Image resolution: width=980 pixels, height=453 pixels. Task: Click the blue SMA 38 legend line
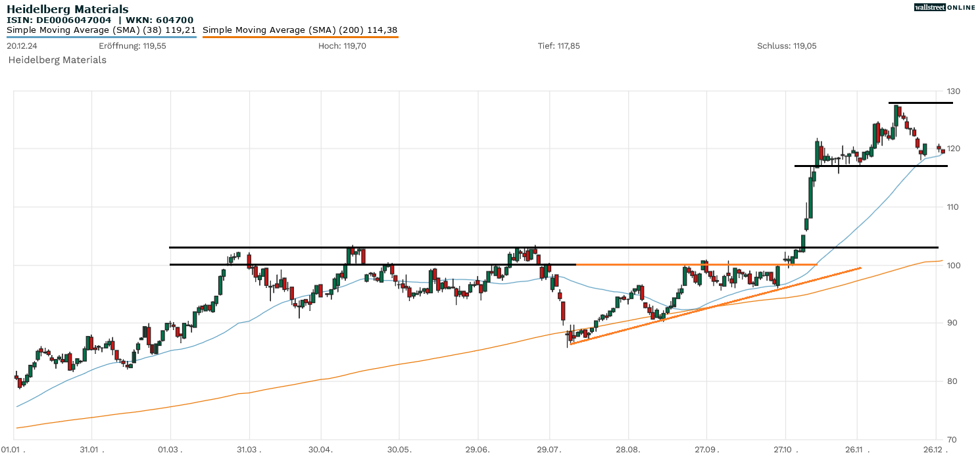pos(101,37)
